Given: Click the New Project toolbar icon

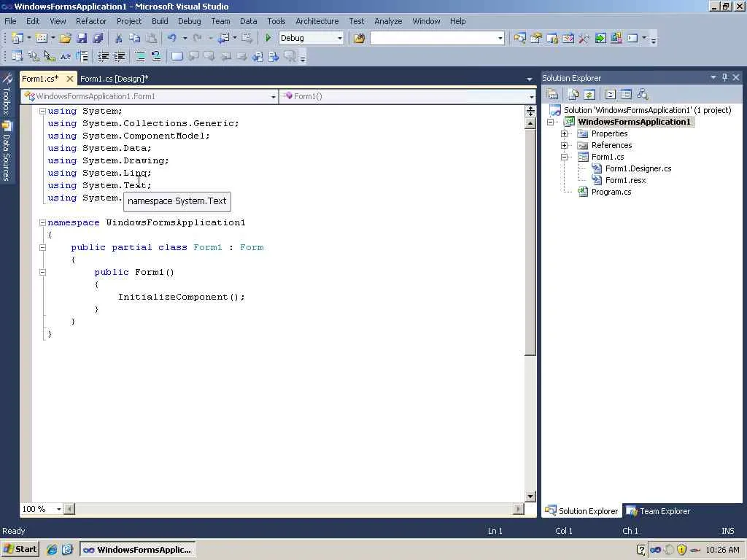Looking at the screenshot, I should coord(18,38).
